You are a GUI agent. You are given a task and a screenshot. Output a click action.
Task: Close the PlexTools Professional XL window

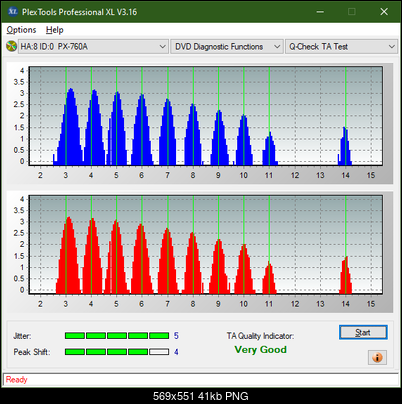pos(384,12)
